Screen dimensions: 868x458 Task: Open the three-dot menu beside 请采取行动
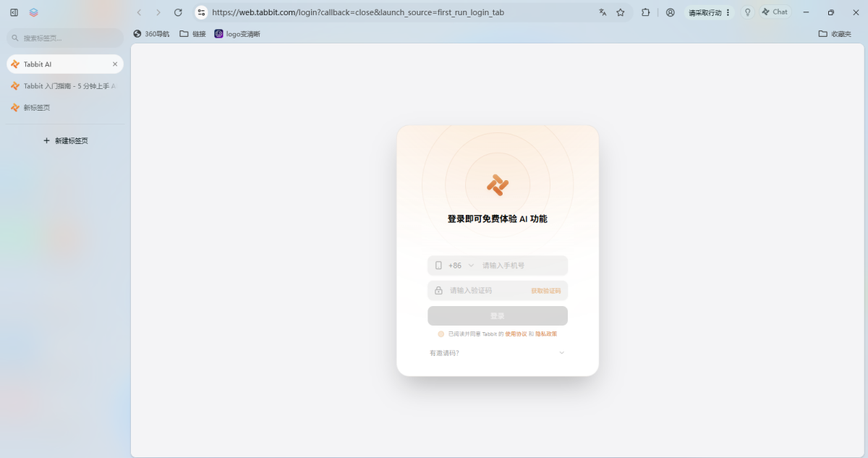(728, 13)
